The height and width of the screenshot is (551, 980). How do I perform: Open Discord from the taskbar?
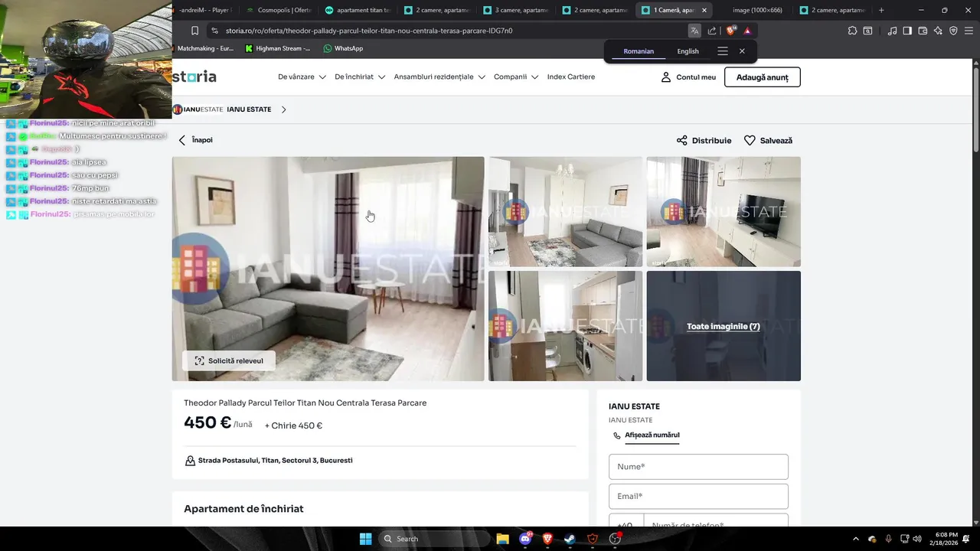[x=525, y=539]
